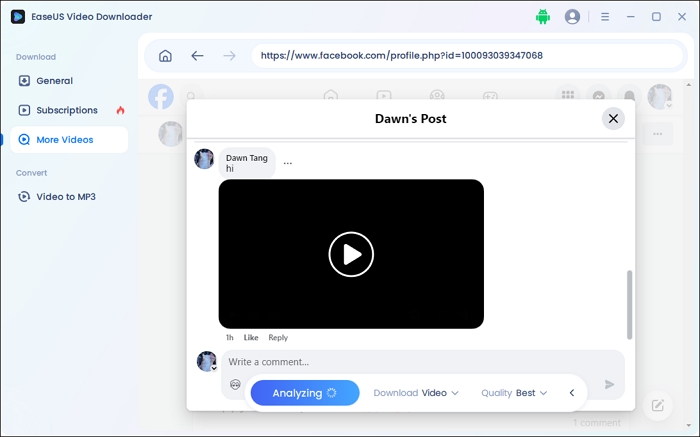Navigate back with the left arrow
The image size is (700, 437).
click(197, 56)
